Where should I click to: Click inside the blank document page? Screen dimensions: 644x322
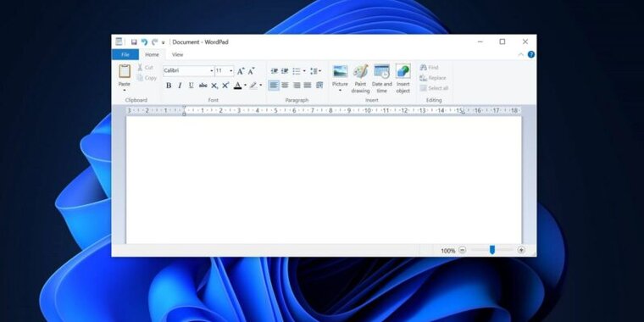[324, 180]
